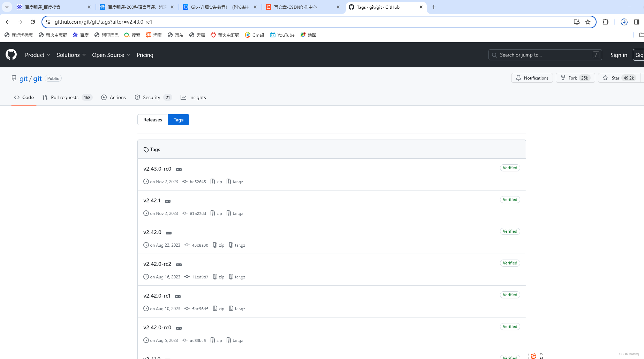Image resolution: width=644 pixels, height=359 pixels.
Task: Open the Actions tab
Action: coord(113,97)
